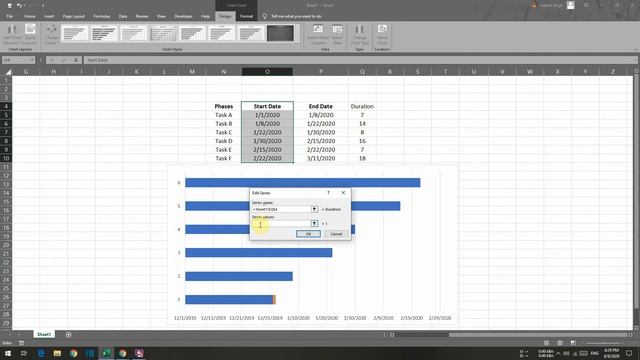The width and height of the screenshot is (640, 360).
Task: Open the Name Box dropdown
Action: 32,60
